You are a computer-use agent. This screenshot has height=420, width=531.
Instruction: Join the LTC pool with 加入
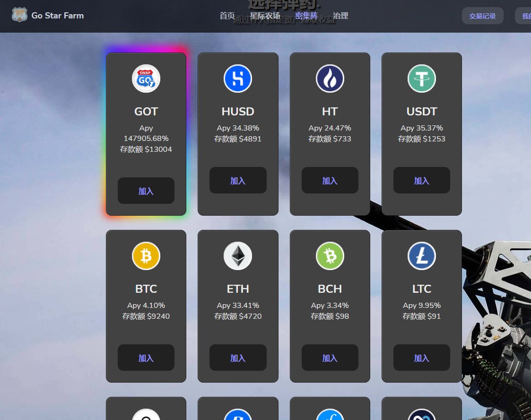422,358
